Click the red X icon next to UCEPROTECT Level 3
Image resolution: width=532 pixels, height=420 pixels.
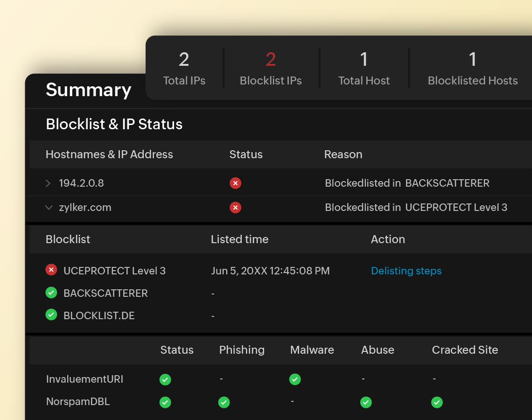[x=51, y=269]
